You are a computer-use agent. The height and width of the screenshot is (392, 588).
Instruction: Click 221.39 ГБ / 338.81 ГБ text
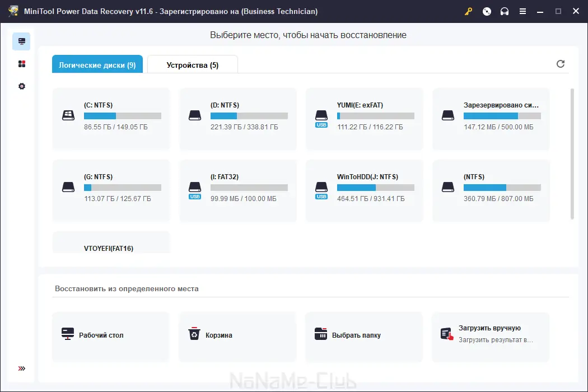(x=244, y=127)
